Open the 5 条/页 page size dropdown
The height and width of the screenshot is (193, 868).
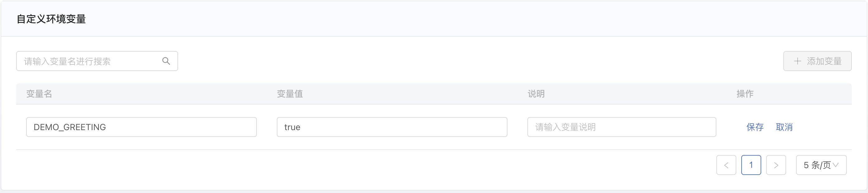821,165
